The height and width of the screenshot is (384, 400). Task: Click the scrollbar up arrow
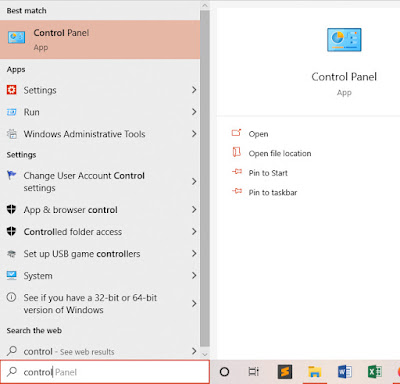205,5
